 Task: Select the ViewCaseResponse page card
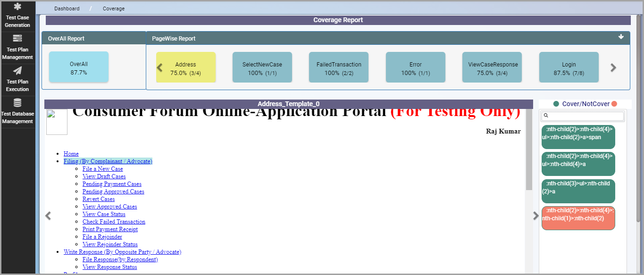(492, 67)
